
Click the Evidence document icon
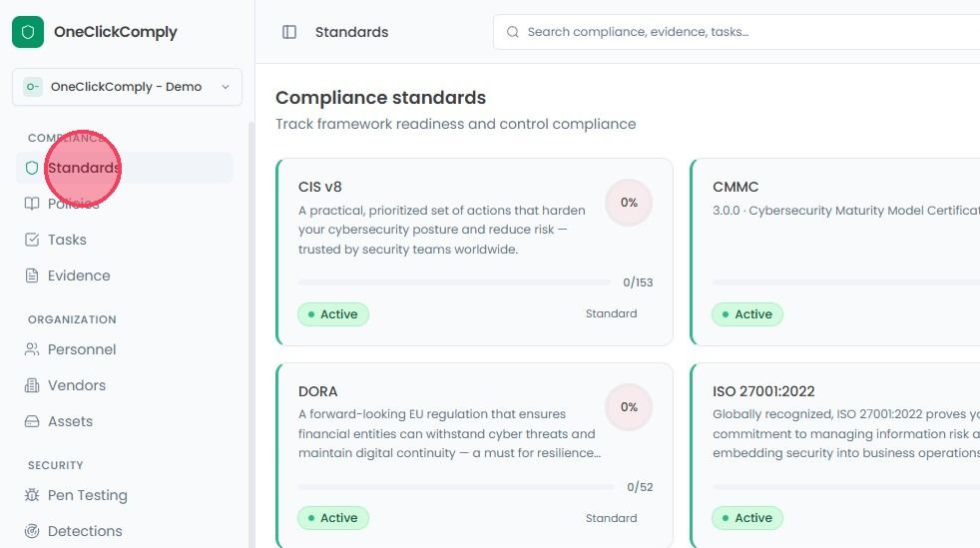(x=32, y=275)
